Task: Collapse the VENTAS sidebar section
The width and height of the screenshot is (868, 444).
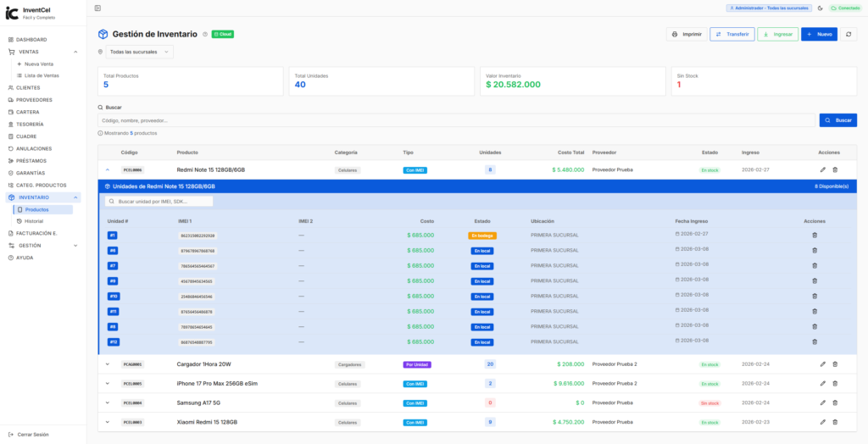Action: (75, 52)
